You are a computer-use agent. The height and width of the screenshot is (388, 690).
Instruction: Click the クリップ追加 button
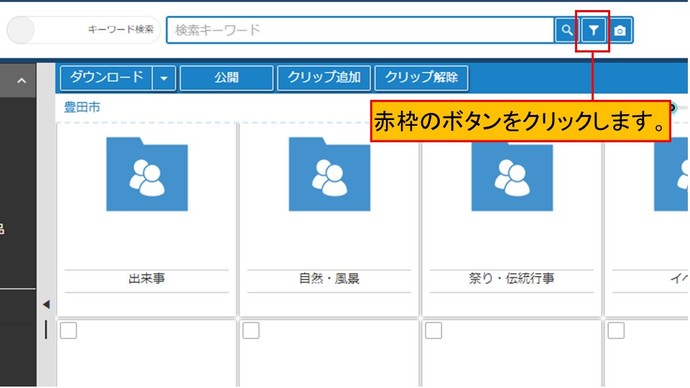324,78
